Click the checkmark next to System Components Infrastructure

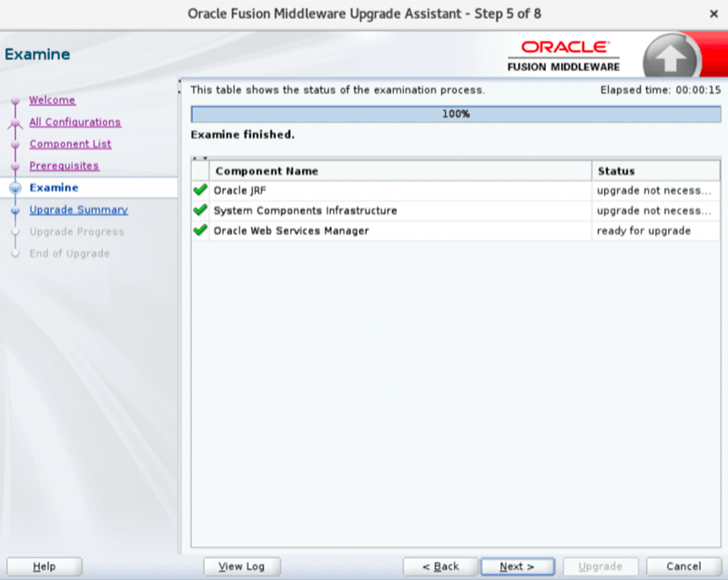[200, 210]
